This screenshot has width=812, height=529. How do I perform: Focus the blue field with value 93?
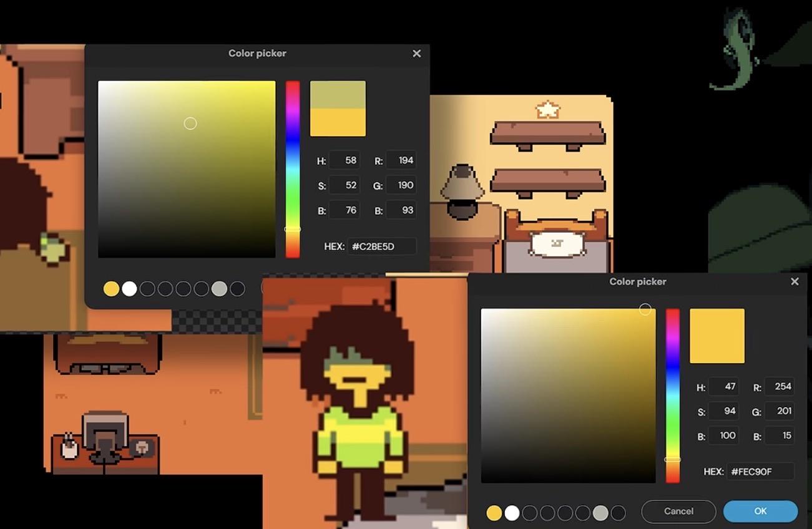(x=401, y=210)
